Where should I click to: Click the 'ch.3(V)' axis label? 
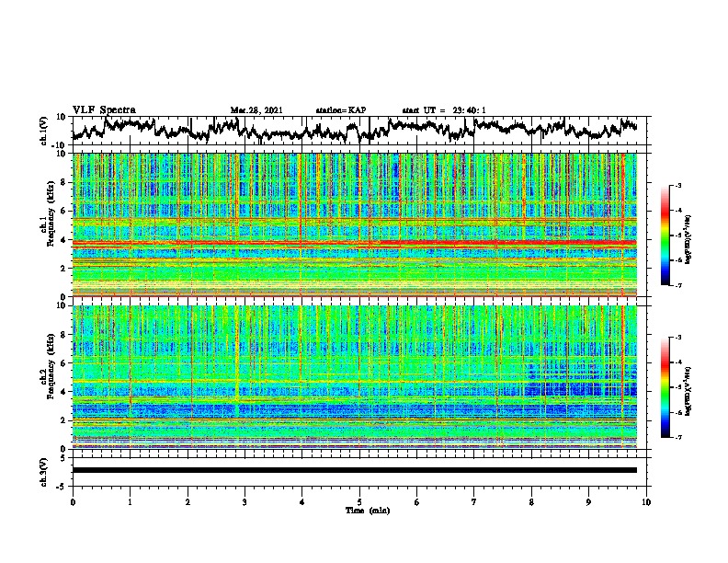click(43, 472)
